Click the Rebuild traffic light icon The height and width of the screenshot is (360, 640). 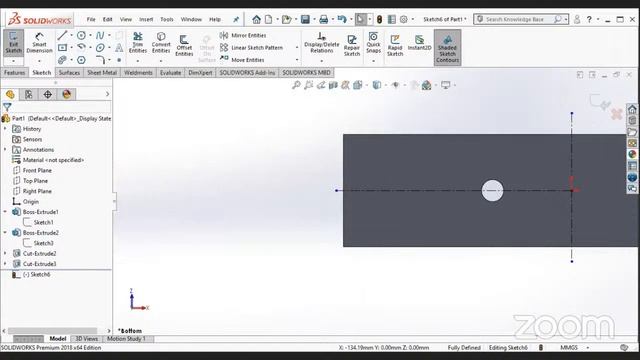tap(379, 19)
